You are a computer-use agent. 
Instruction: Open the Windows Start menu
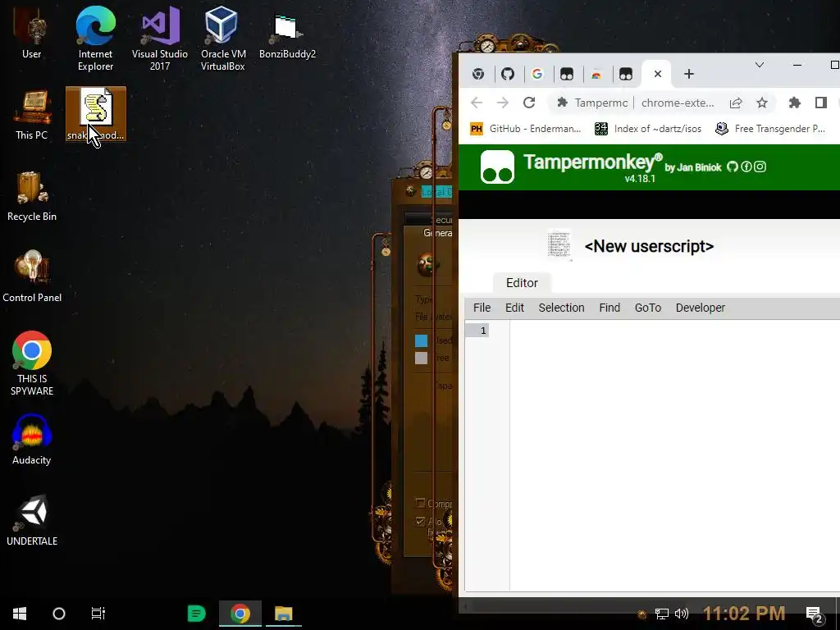tap(20, 614)
